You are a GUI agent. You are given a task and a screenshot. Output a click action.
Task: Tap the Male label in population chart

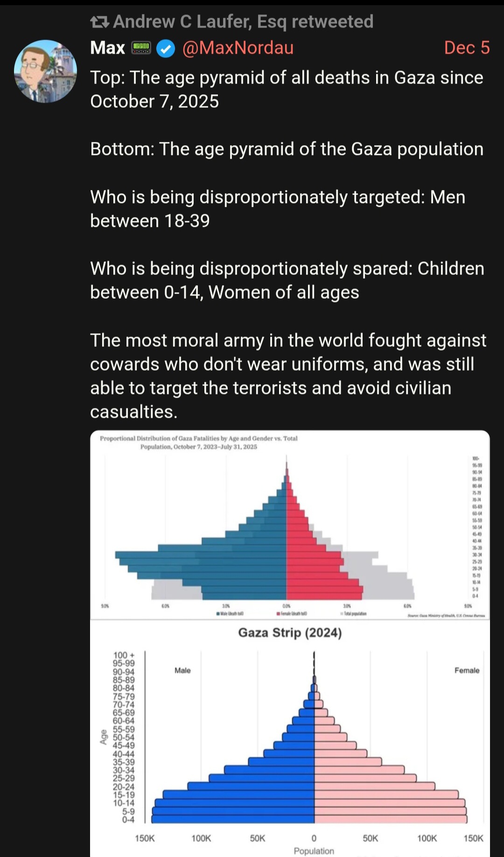(182, 670)
